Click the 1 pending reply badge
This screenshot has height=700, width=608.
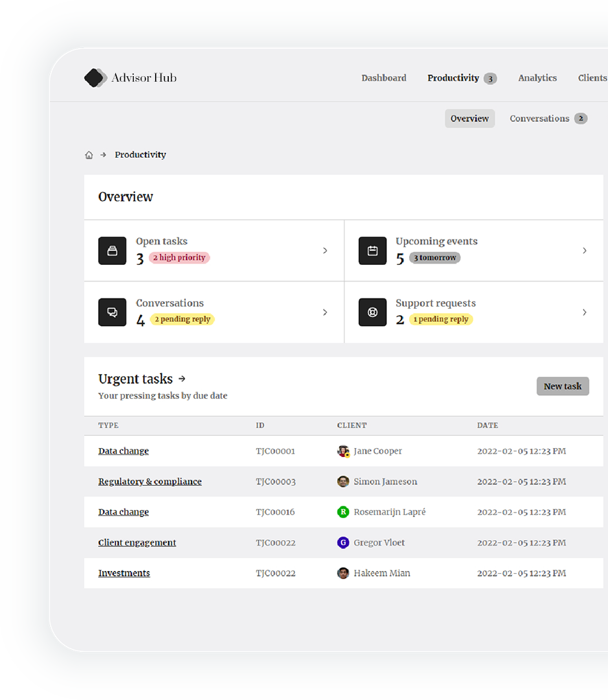click(441, 320)
